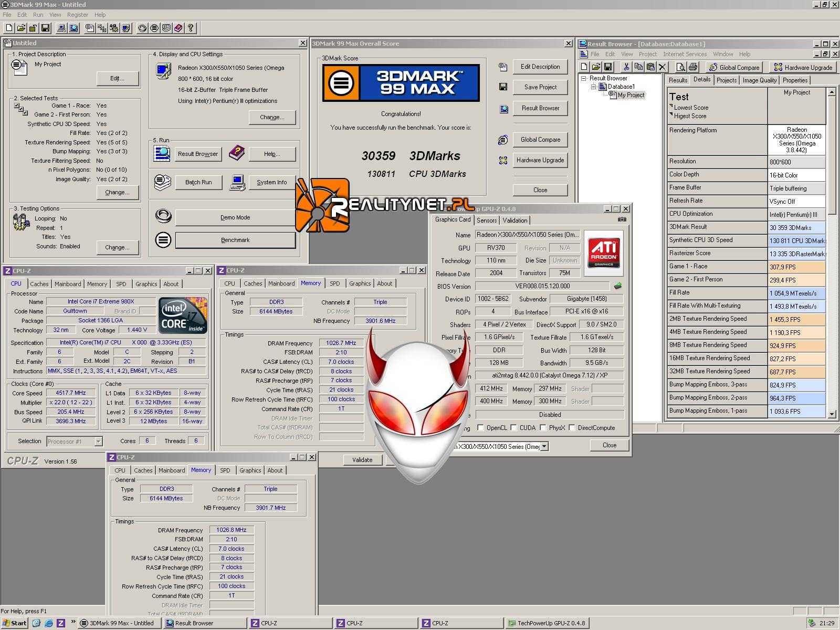Click TechPowerUp GPU-Z taskbar button

pyautogui.click(x=547, y=623)
